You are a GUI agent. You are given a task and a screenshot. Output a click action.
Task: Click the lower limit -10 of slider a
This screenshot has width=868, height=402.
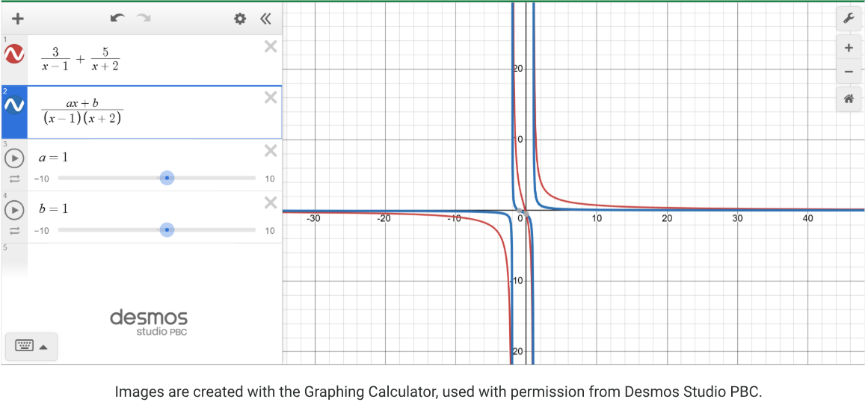coord(42,179)
